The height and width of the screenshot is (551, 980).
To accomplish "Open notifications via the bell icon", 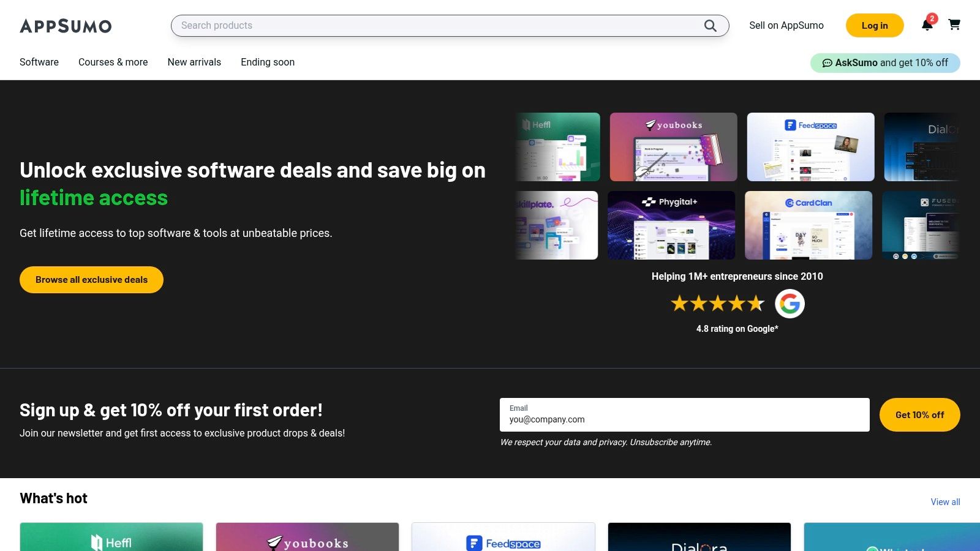I will [x=927, y=26].
